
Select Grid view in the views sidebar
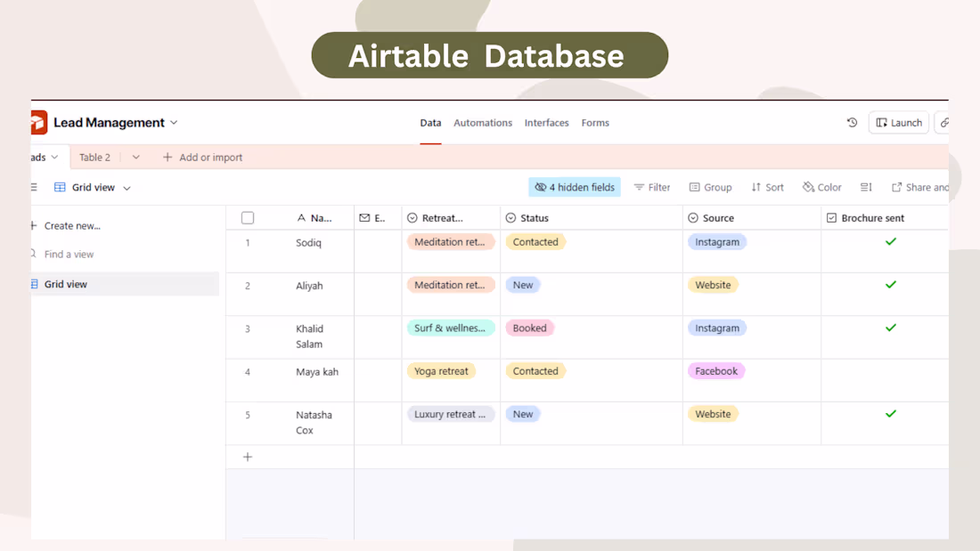[x=125, y=284]
